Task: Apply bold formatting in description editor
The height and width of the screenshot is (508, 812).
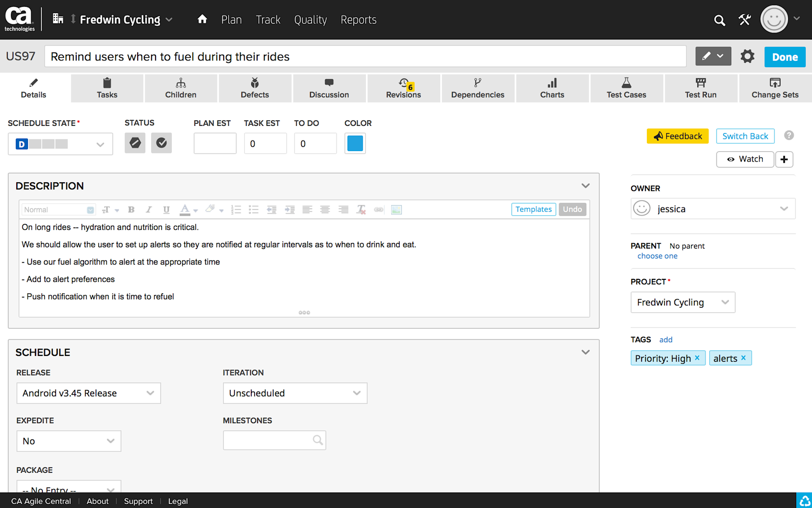Action: pyautogui.click(x=131, y=210)
